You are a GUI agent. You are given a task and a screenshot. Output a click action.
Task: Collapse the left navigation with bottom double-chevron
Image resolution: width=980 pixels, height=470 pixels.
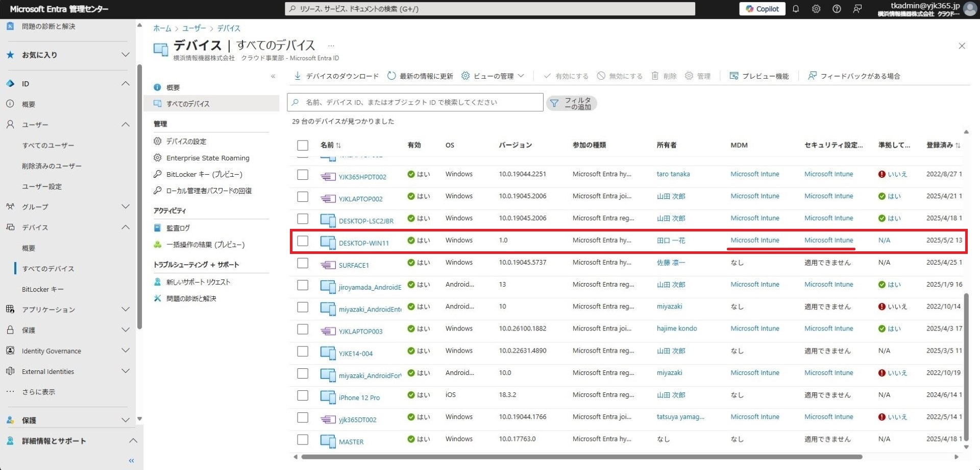point(131,461)
